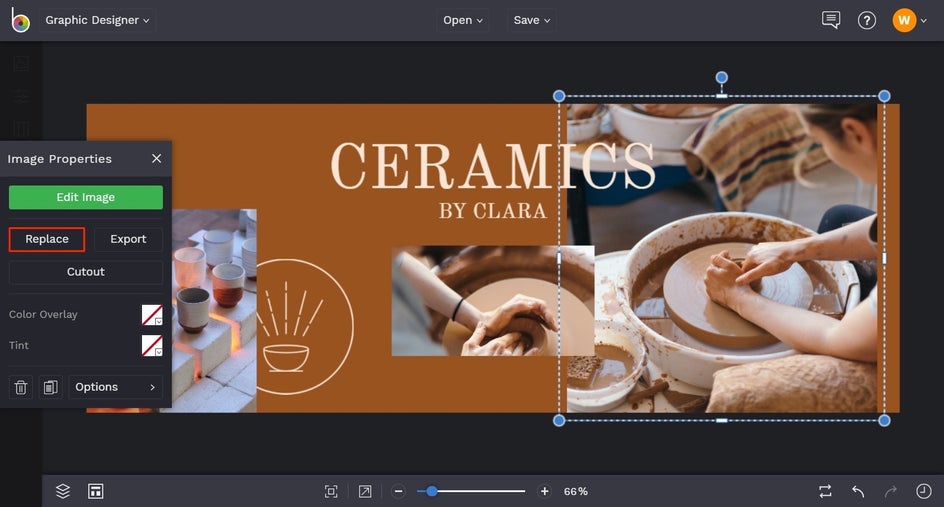Open the Graphic Designer dropdown
Image resolution: width=944 pixels, height=507 pixels.
point(97,20)
